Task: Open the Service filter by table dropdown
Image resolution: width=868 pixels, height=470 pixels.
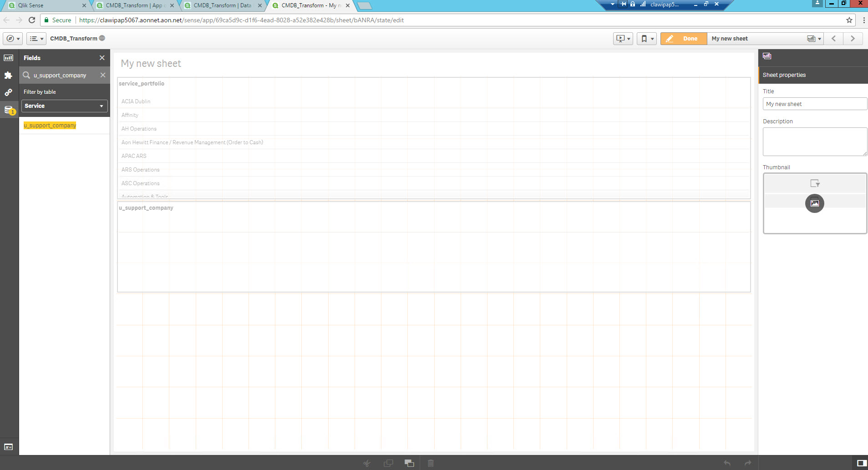Action: pyautogui.click(x=65, y=106)
